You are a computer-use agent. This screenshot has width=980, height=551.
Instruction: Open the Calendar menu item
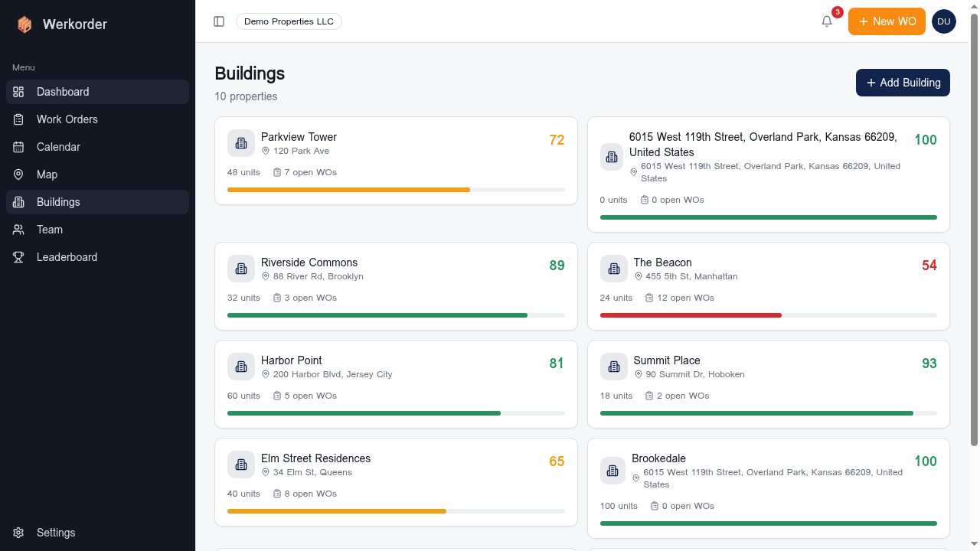tap(98, 147)
